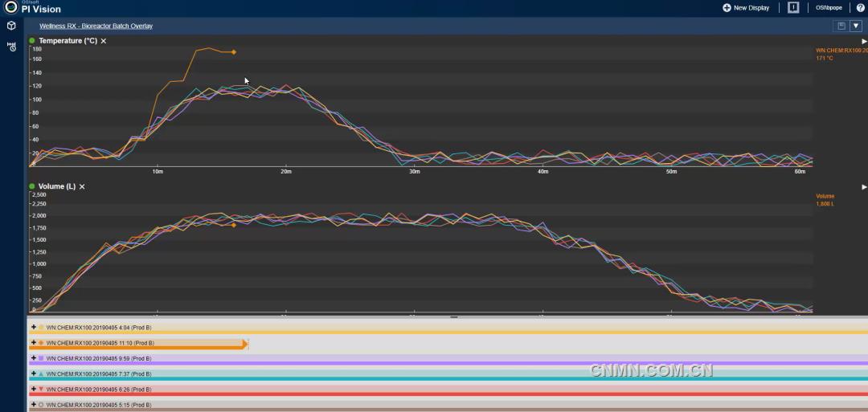Open the Events icon in left sidebar
The height and width of the screenshot is (412, 868).
point(11,47)
